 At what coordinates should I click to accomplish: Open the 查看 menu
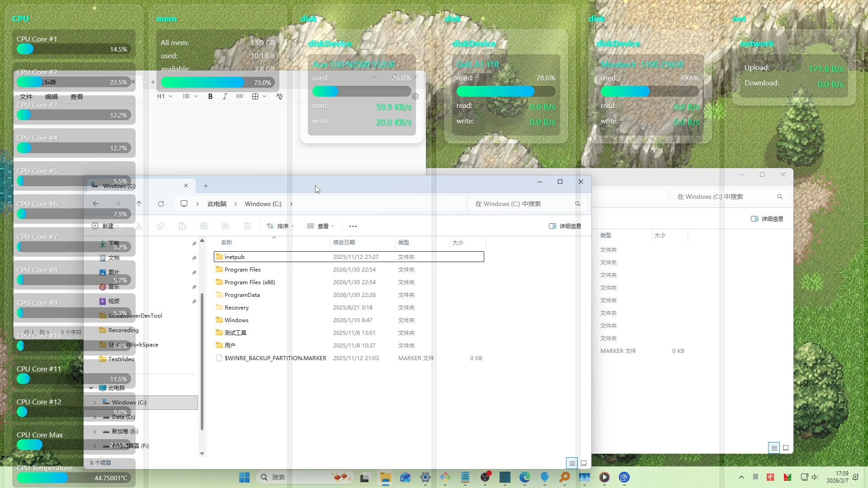pyautogui.click(x=76, y=96)
